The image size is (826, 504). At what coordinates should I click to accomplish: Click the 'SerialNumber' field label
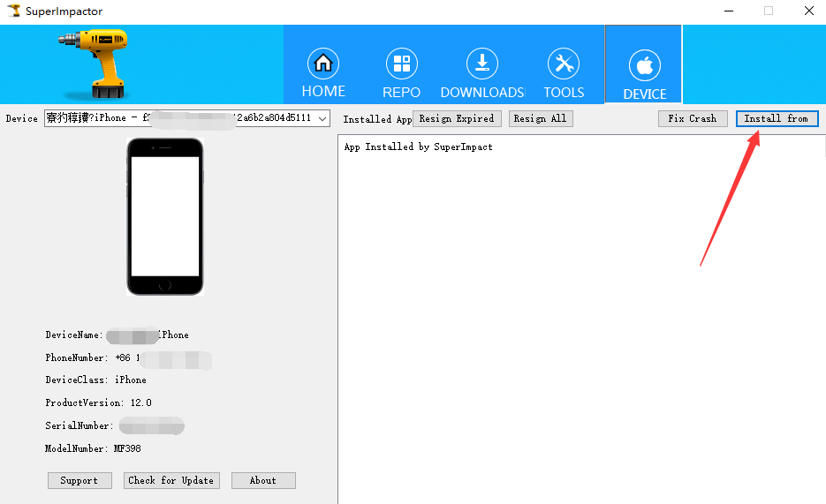[79, 425]
